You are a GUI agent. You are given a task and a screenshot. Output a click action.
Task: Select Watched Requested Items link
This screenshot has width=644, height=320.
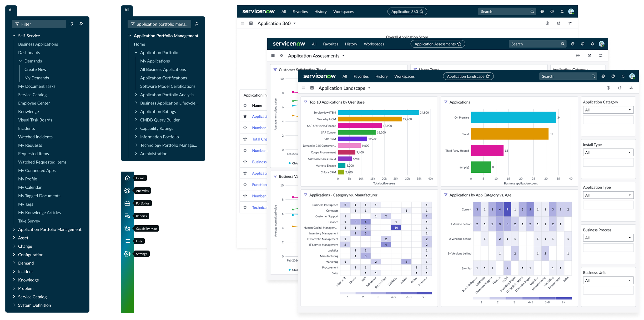[42, 162]
